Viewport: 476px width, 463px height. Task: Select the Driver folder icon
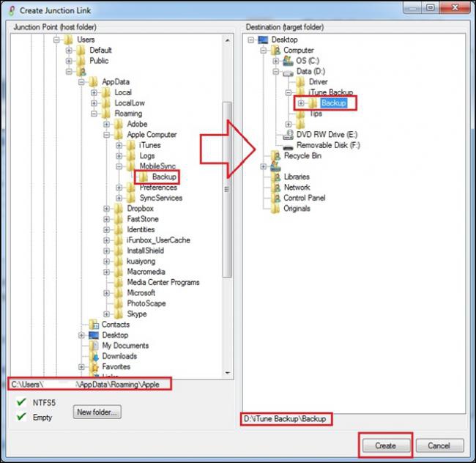pos(300,81)
